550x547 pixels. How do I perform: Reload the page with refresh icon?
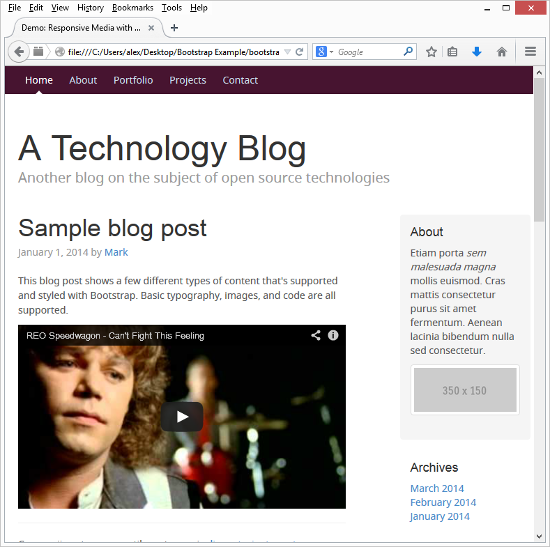(299, 52)
